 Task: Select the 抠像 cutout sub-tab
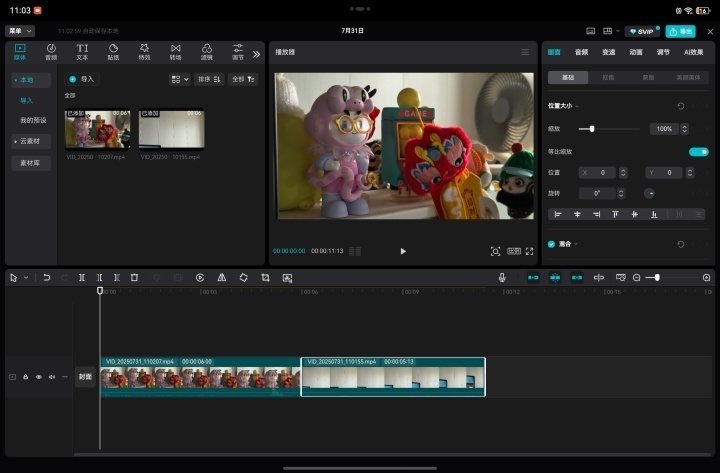pyautogui.click(x=608, y=77)
